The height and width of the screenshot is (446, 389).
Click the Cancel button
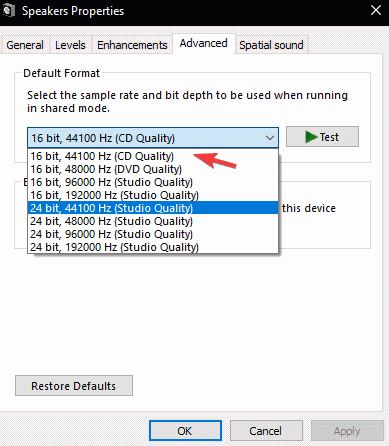(x=266, y=431)
